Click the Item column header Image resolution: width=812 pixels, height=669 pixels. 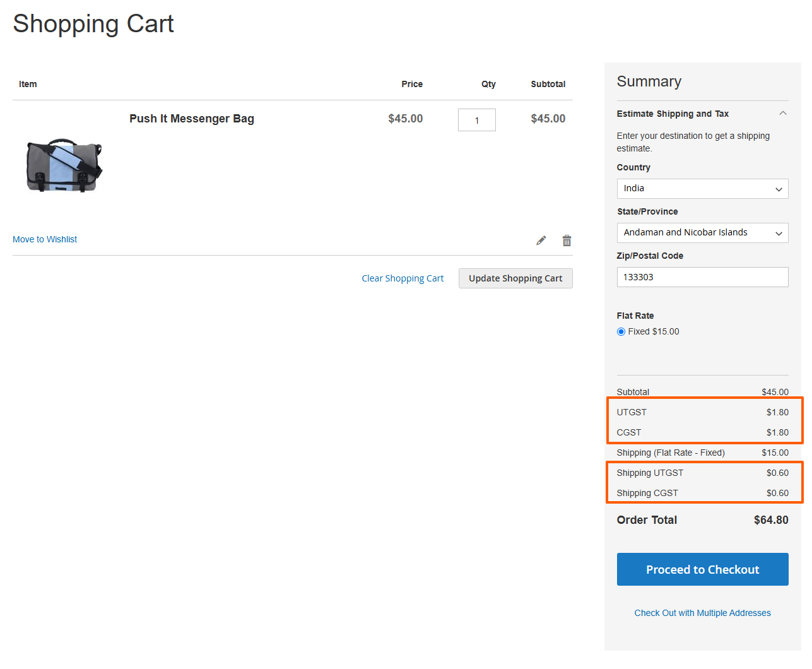(x=28, y=84)
